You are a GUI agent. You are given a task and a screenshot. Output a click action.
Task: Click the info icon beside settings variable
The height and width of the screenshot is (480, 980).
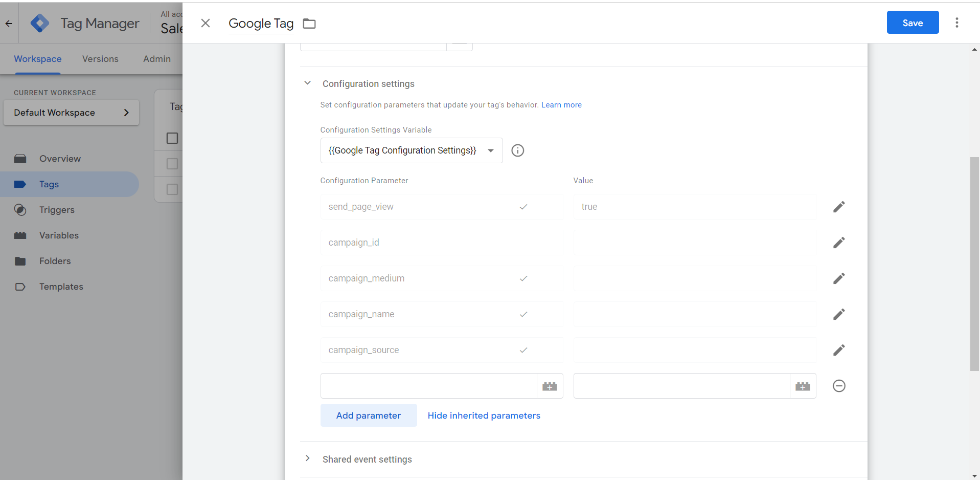pyautogui.click(x=518, y=150)
